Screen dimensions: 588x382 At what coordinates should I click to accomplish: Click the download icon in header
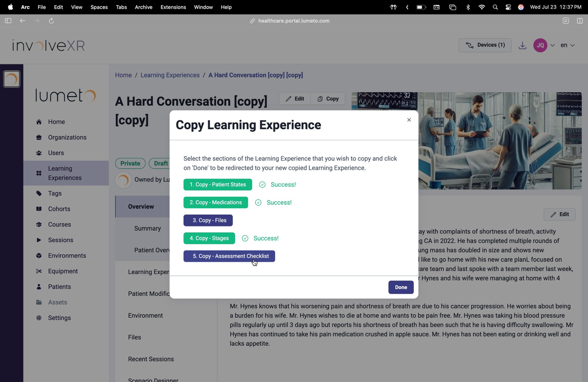coord(522,45)
